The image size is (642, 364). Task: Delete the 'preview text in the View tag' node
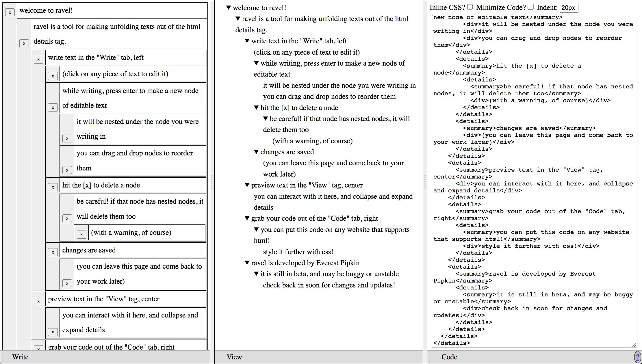point(38,301)
